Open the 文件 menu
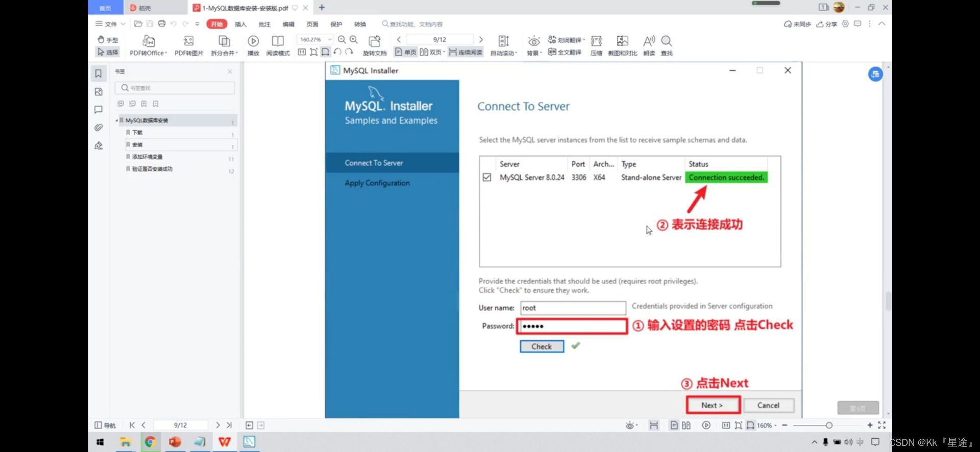Screen dimensions: 980x452 pyautogui.click(x=110, y=24)
